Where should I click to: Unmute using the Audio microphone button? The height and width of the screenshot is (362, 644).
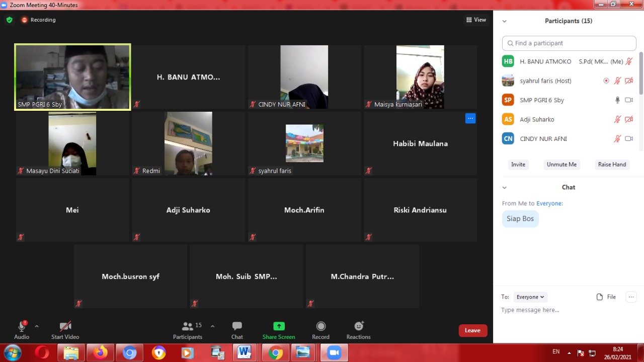[x=22, y=330]
